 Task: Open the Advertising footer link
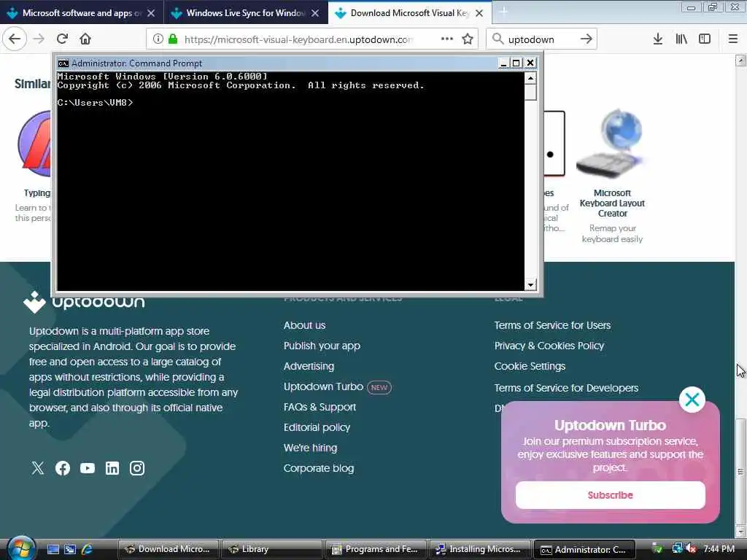pos(309,366)
